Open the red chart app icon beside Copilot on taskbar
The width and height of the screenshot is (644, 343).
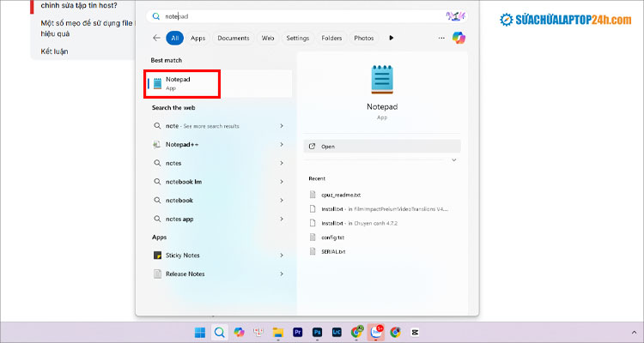tap(258, 333)
